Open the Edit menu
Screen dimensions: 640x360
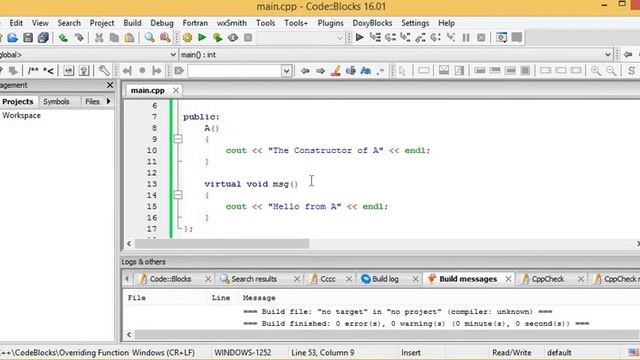tap(16, 23)
